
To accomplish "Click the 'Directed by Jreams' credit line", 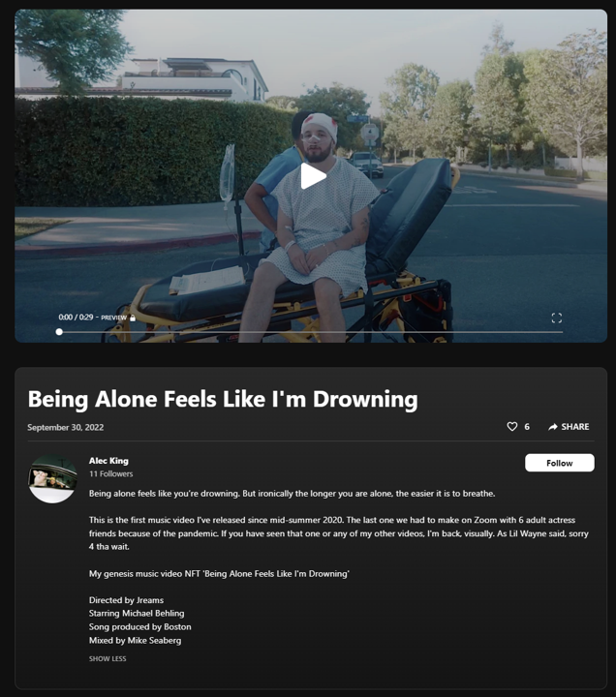I will pos(126,600).
